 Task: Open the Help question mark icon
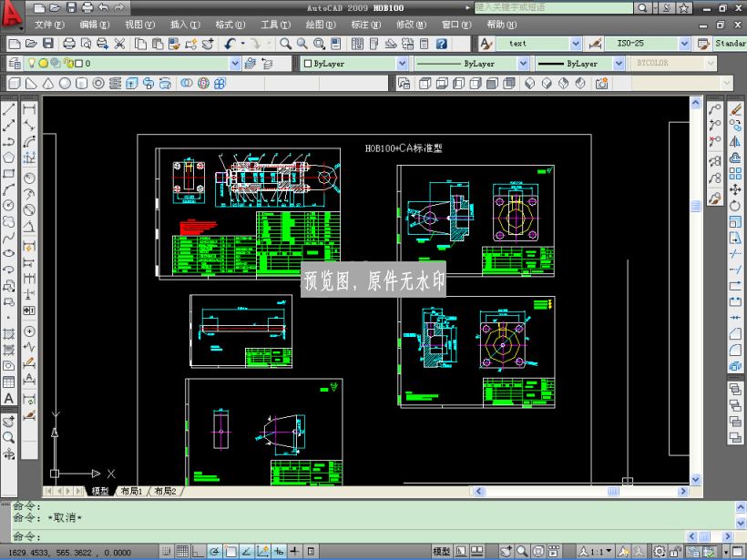pos(442,44)
